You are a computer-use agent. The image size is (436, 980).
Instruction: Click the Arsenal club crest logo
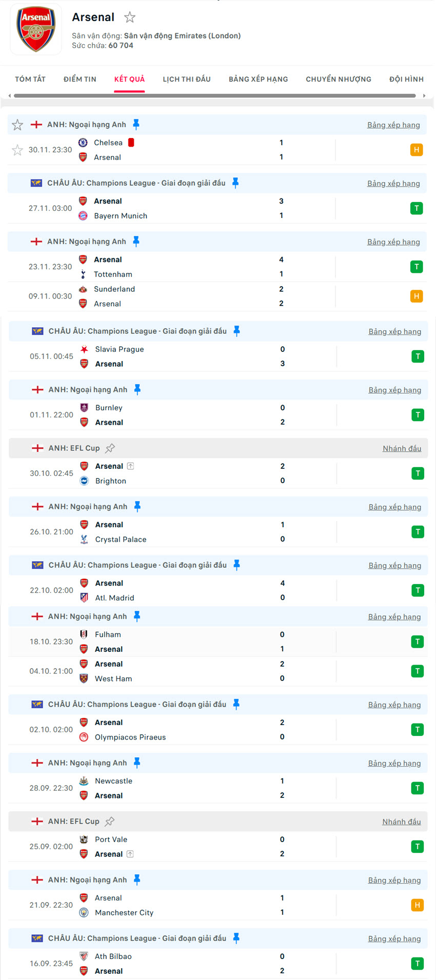(36, 29)
